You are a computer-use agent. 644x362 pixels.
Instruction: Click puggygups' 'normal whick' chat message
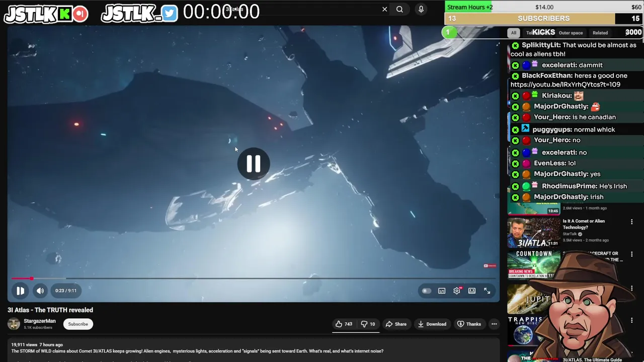(595, 129)
